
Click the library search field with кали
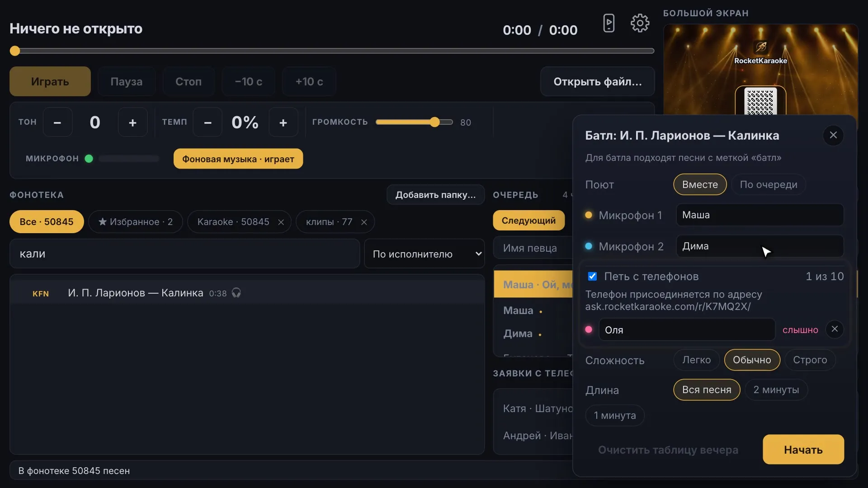(184, 253)
